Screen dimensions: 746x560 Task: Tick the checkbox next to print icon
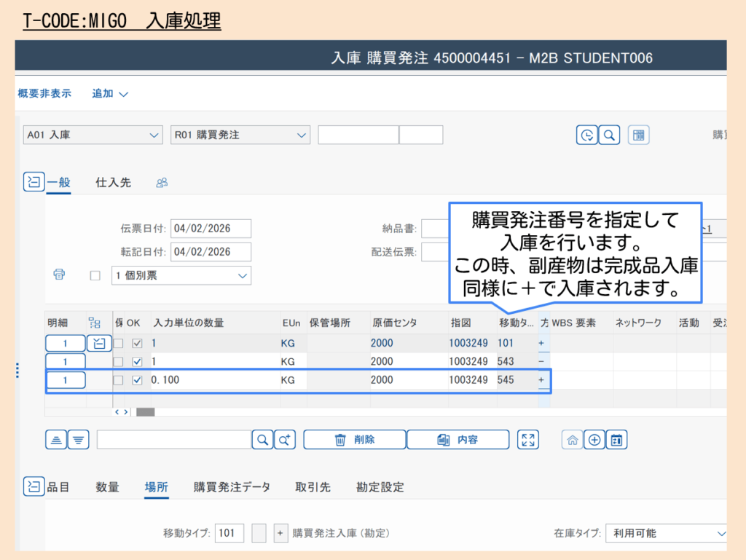coord(94,276)
